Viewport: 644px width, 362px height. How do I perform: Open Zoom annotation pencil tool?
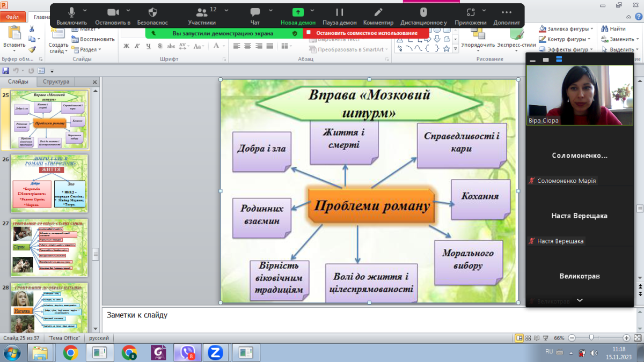(x=378, y=13)
